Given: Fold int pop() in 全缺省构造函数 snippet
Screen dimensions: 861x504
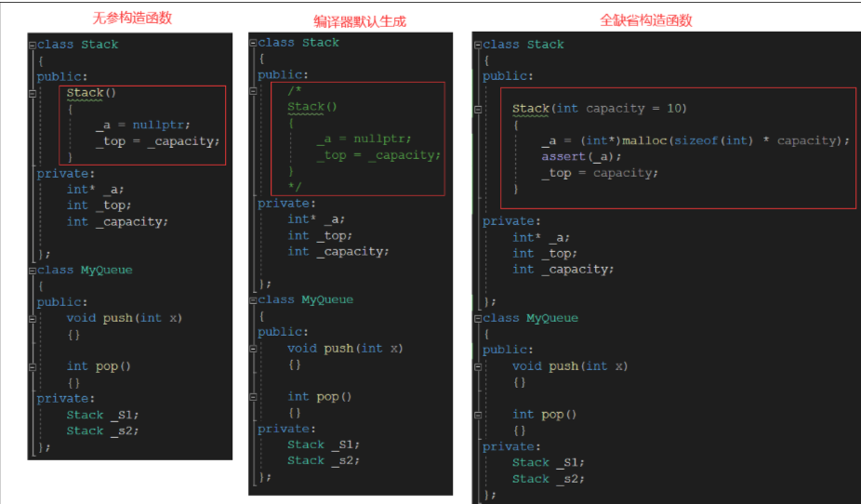Looking at the screenshot, I should tap(478, 415).
